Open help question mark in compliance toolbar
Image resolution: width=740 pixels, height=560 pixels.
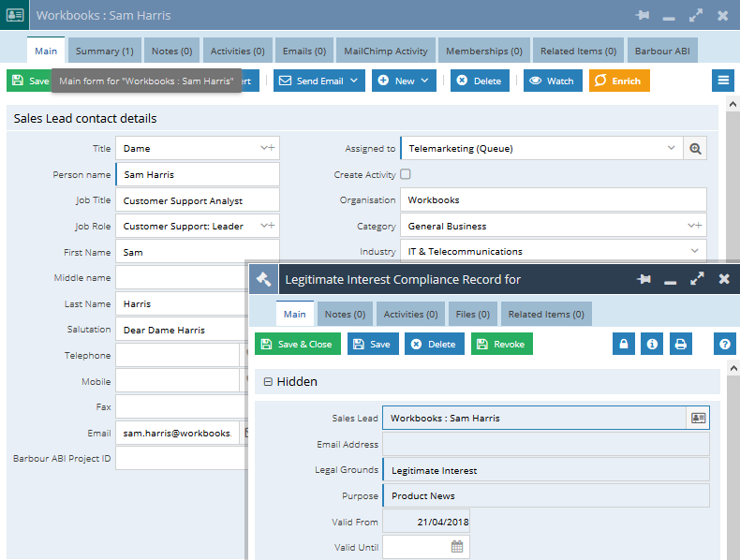(x=724, y=344)
